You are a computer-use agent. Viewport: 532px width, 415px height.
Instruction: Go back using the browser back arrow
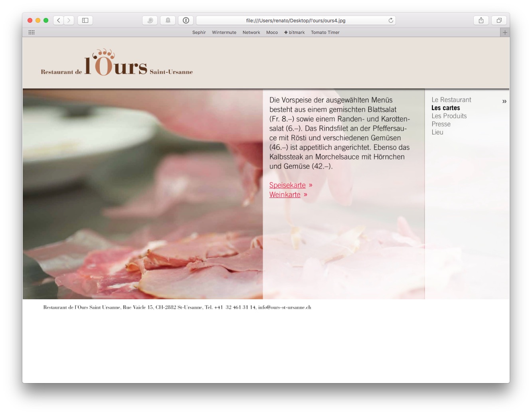click(x=59, y=20)
